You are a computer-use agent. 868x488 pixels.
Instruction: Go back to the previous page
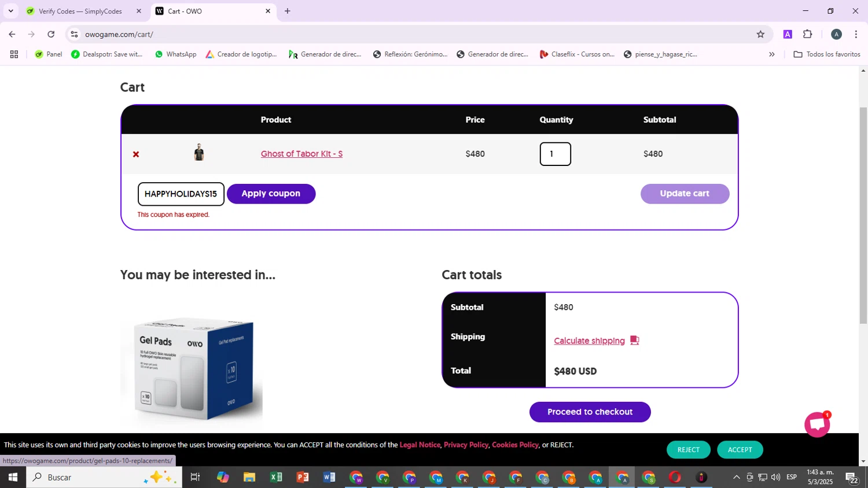pyautogui.click(x=12, y=34)
